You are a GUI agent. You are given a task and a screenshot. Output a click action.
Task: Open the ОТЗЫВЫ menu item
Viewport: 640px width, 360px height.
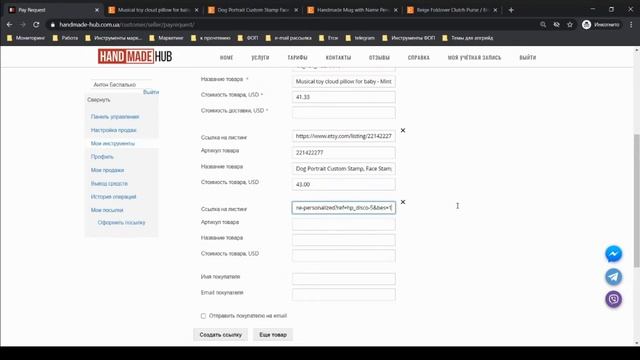[x=379, y=58]
